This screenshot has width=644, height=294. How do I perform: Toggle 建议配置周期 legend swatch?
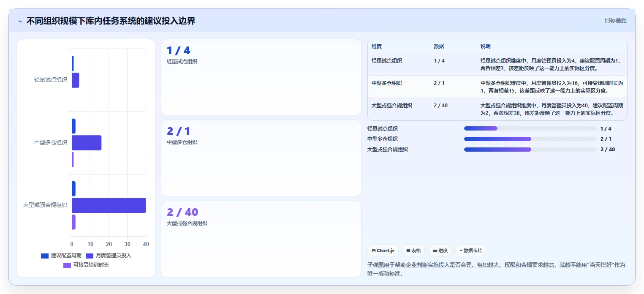(x=45, y=256)
